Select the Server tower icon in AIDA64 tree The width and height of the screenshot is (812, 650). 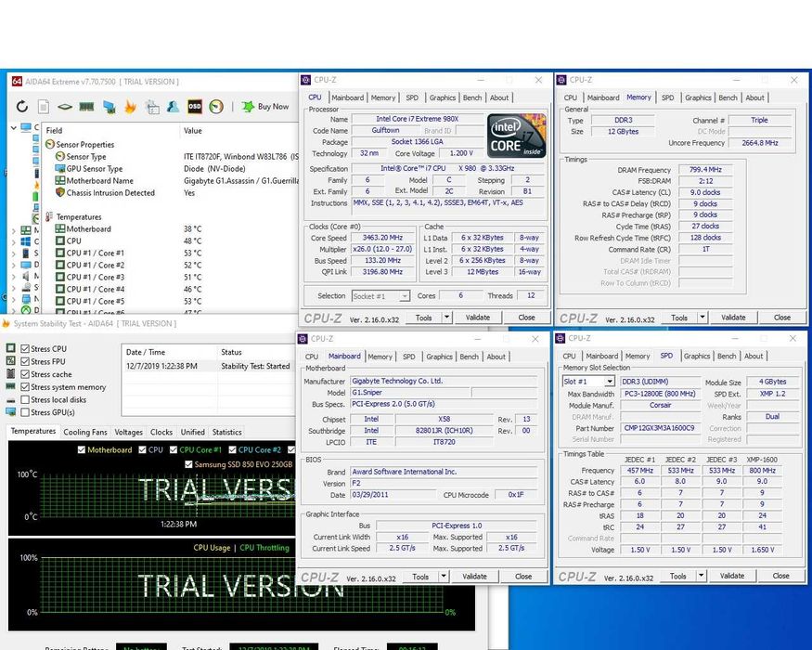click(x=26, y=253)
